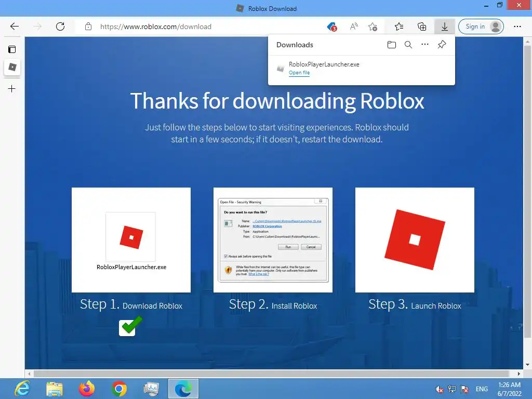The image size is (532, 399).
Task: Refresh the Roblox download page
Action: pyautogui.click(x=60, y=26)
